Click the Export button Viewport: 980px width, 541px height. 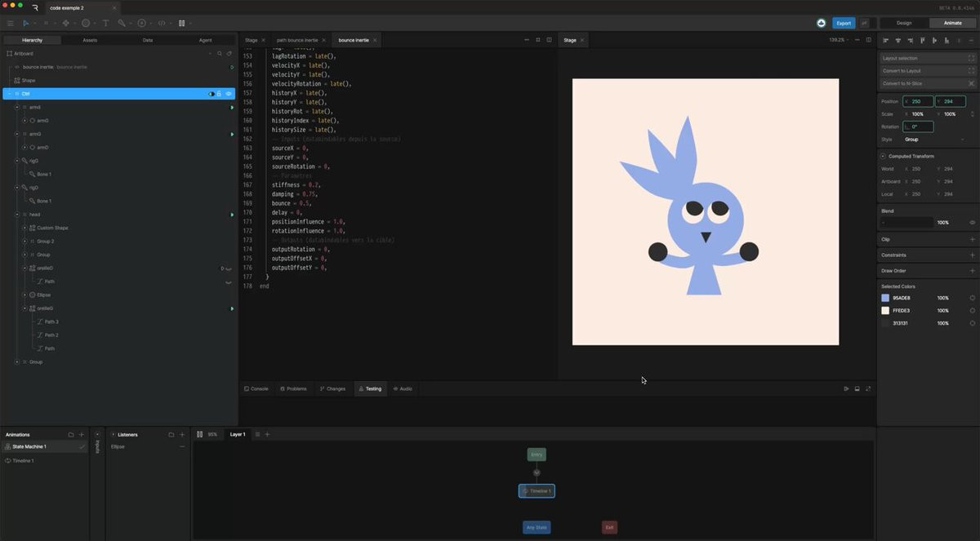tap(844, 23)
